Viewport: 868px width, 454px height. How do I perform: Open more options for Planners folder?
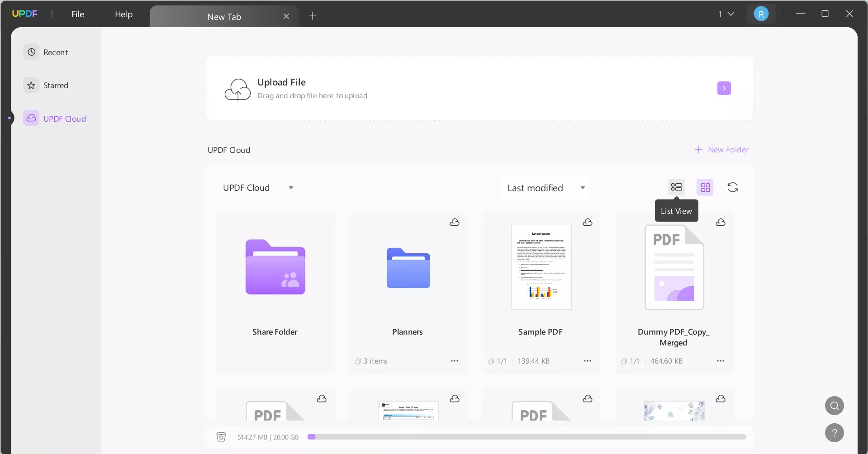click(455, 361)
